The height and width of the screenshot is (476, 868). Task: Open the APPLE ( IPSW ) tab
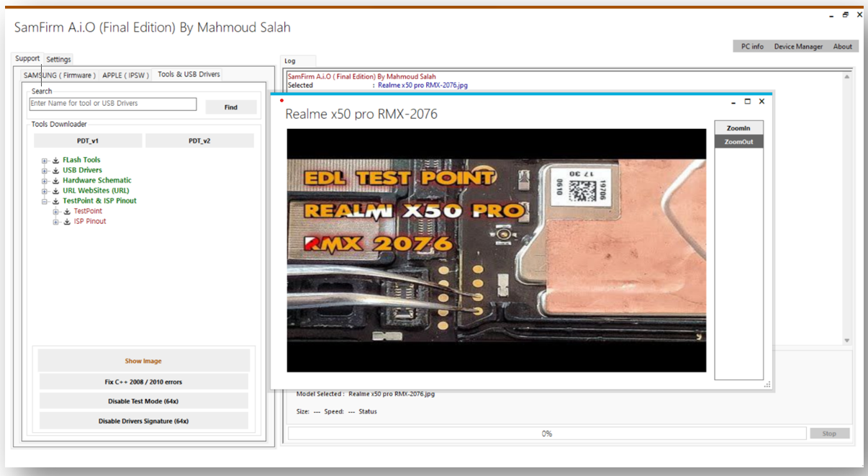125,75
